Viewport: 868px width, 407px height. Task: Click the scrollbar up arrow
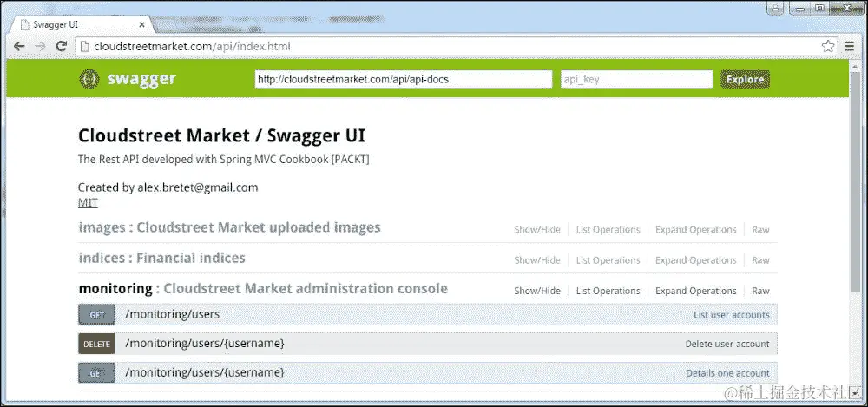[855, 64]
